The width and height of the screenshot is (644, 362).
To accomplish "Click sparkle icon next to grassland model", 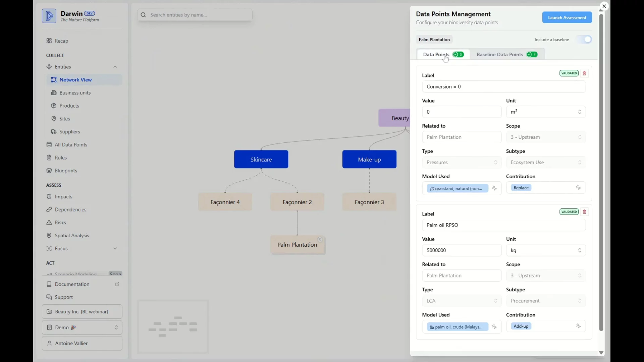I will pos(494,188).
